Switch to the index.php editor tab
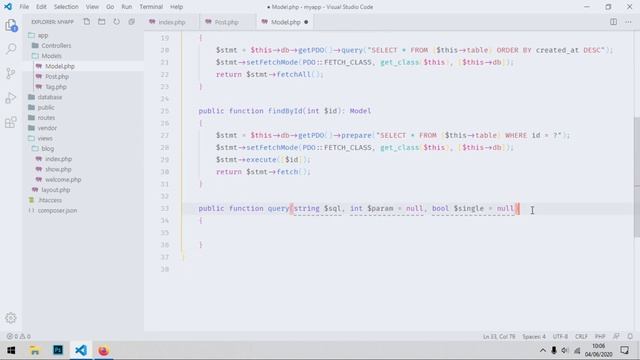The width and height of the screenshot is (640, 360). point(171,22)
